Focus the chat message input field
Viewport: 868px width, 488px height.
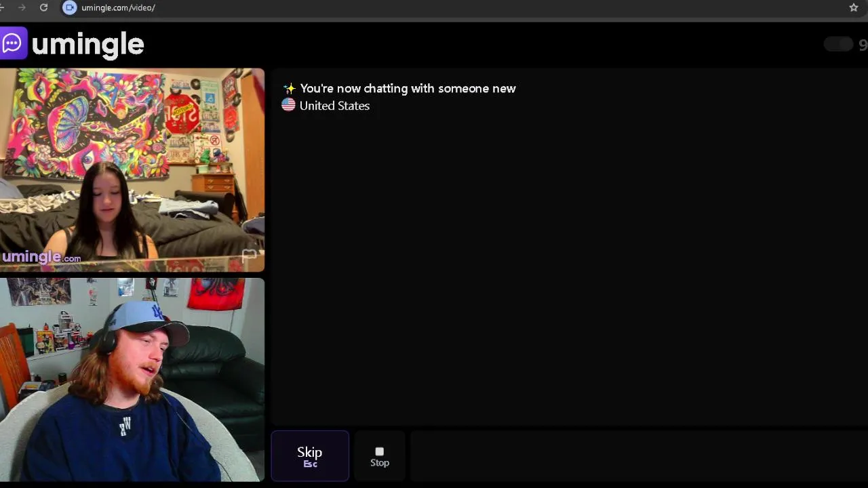[x=637, y=456]
